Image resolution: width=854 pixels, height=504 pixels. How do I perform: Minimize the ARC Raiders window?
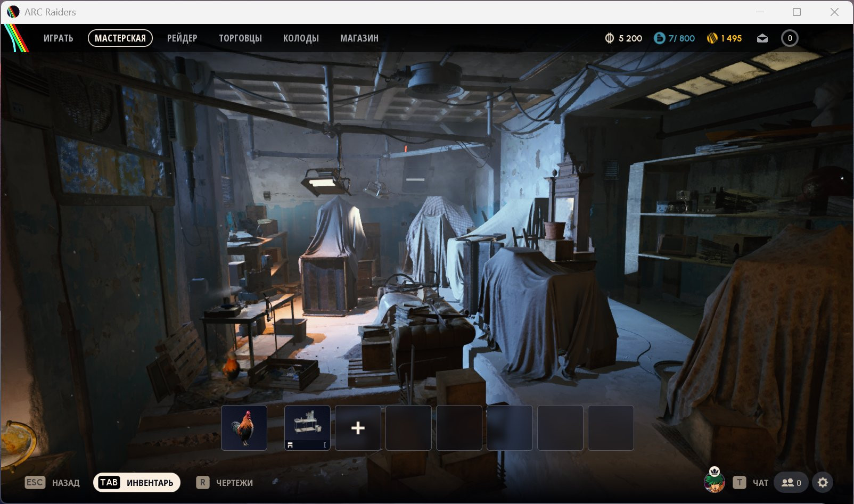(760, 12)
